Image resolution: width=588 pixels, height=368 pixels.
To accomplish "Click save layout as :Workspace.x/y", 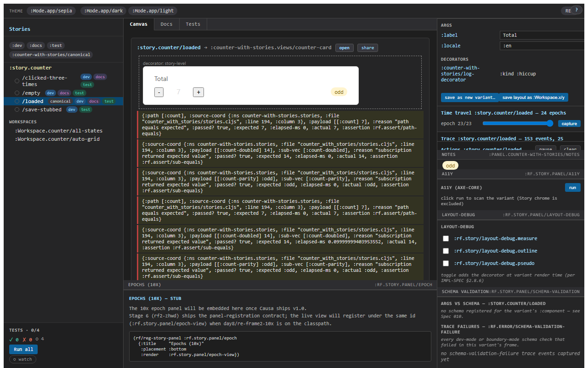I will pos(534,98).
